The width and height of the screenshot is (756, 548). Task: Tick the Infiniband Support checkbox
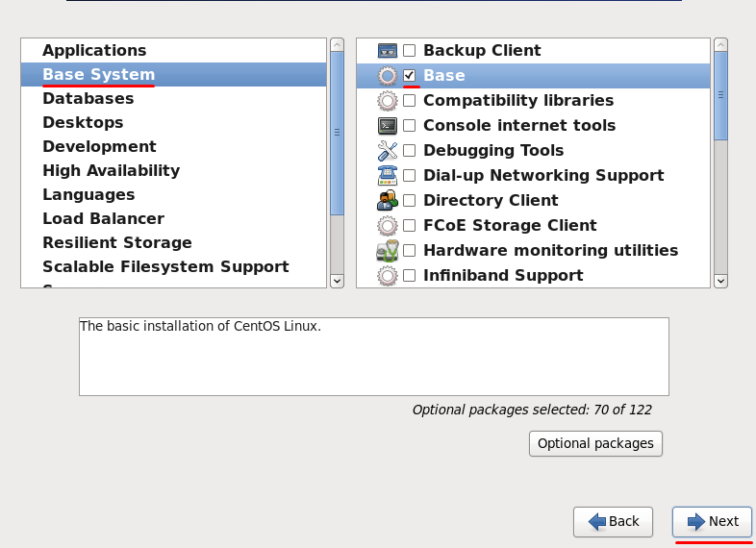(x=410, y=275)
